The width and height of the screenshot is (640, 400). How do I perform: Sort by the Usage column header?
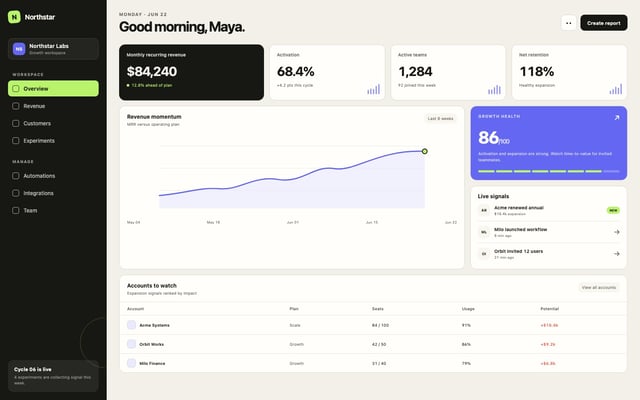click(468, 309)
